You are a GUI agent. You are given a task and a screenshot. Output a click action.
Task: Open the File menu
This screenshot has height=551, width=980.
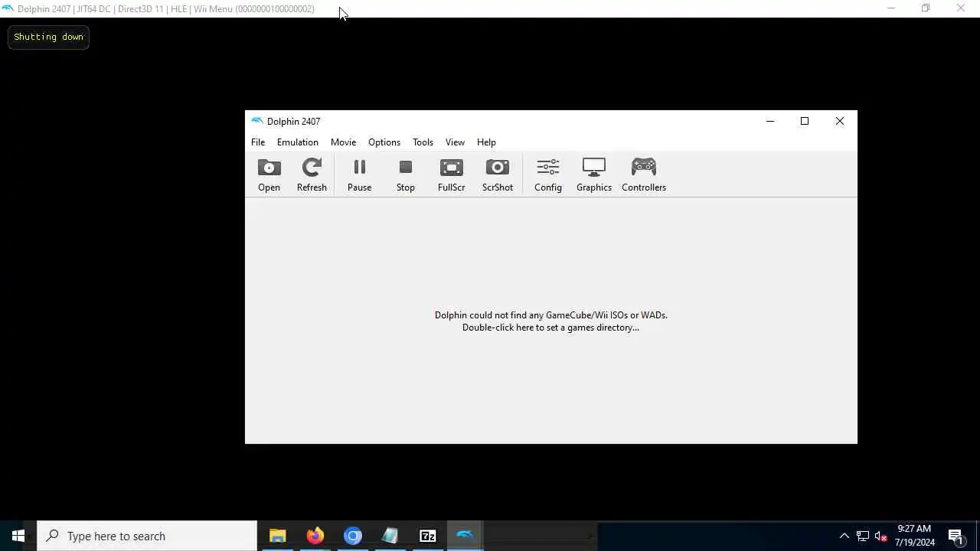pyautogui.click(x=258, y=142)
